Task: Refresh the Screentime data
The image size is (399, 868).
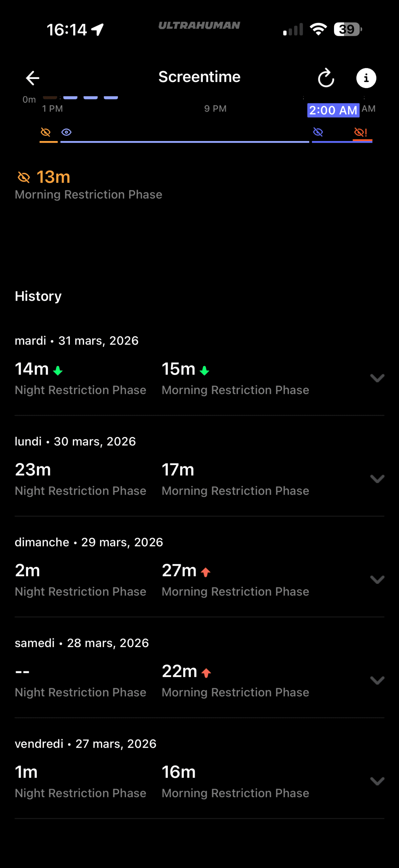Action: (326, 78)
